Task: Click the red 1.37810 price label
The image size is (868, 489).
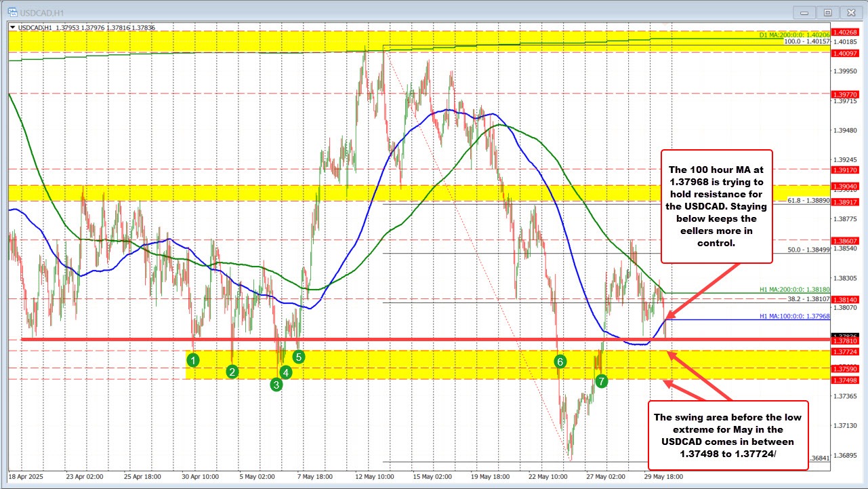Action: coord(844,340)
